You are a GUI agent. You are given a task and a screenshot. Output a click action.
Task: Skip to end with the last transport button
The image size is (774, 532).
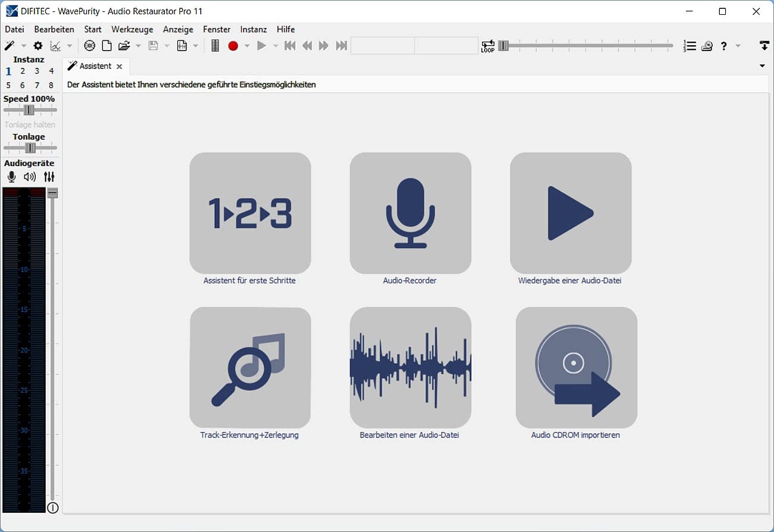click(x=341, y=46)
